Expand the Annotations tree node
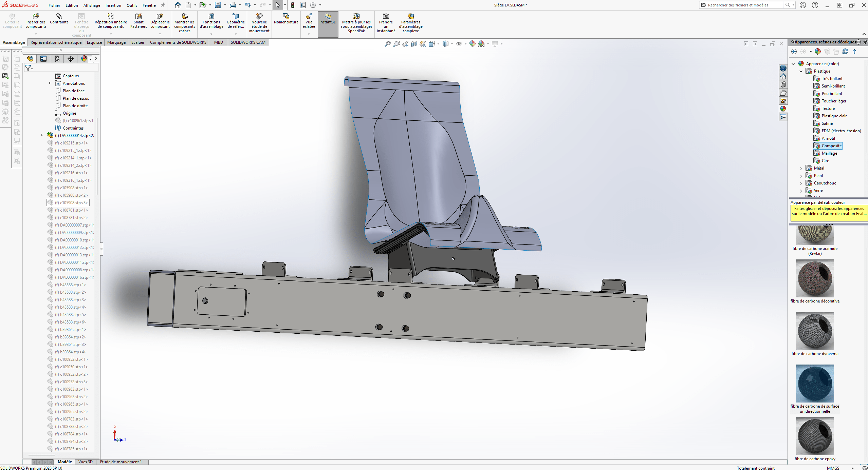 (x=50, y=83)
